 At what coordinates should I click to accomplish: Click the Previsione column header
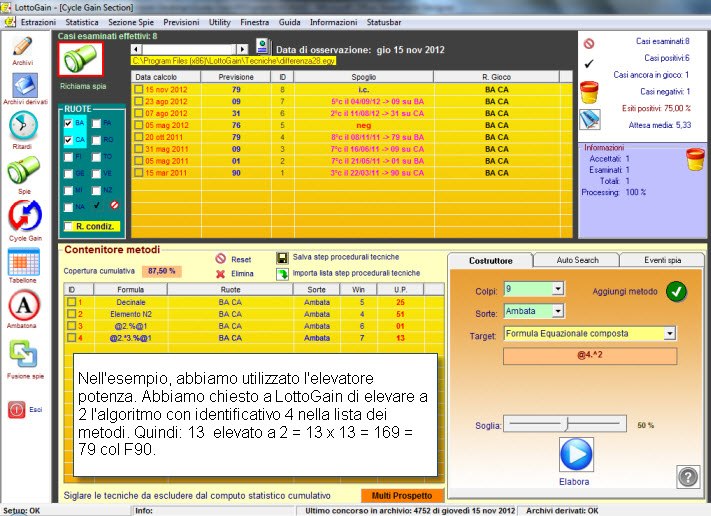coord(235,77)
